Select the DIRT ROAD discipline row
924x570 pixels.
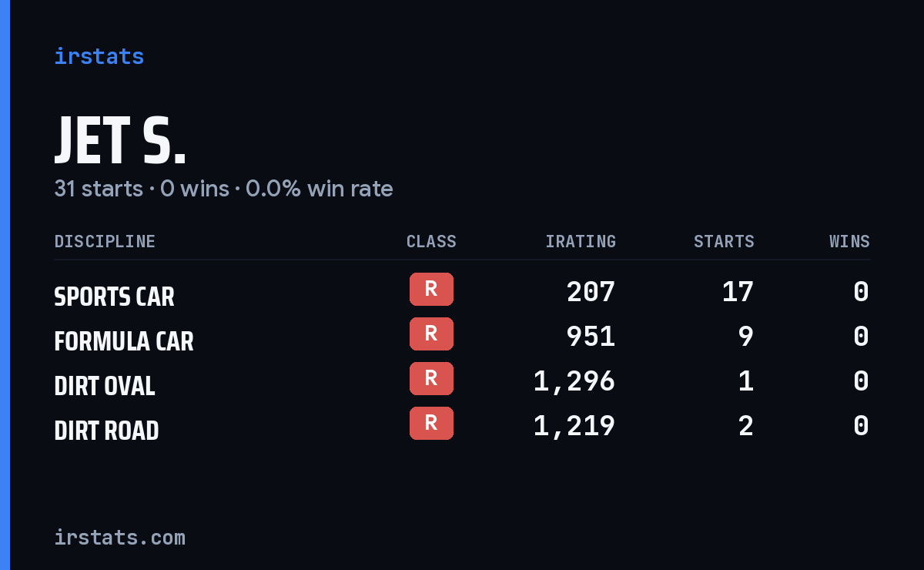[x=462, y=426]
